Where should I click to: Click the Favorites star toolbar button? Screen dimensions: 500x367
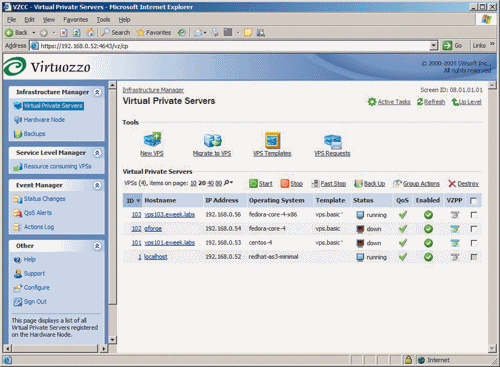pos(154,33)
